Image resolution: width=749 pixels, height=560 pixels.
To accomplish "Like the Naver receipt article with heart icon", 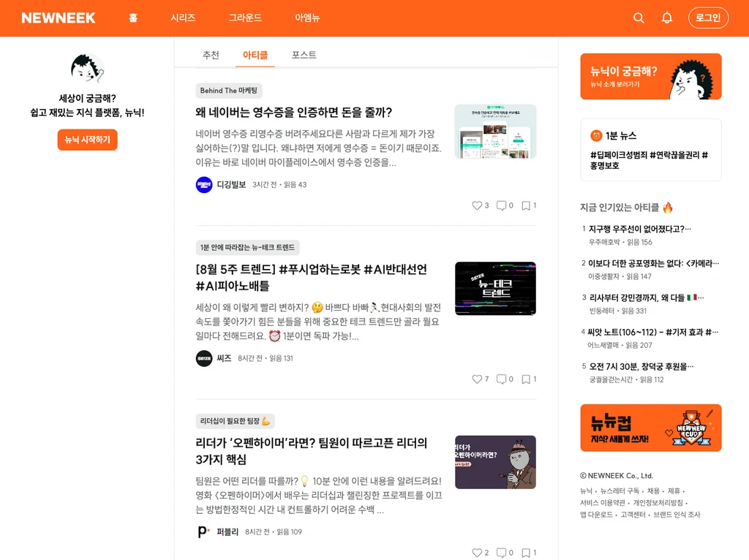I will 477,205.
